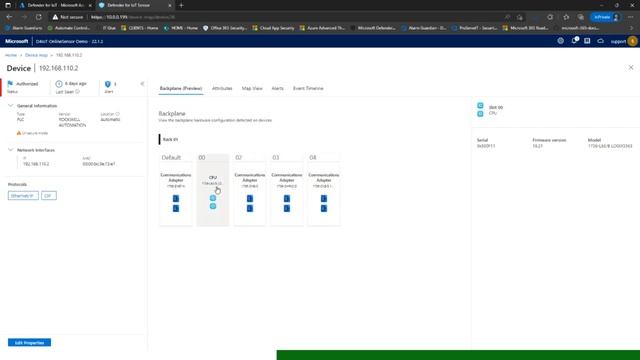Open the browser tab actions icon
The width and height of the screenshot is (640, 360).
8,5
